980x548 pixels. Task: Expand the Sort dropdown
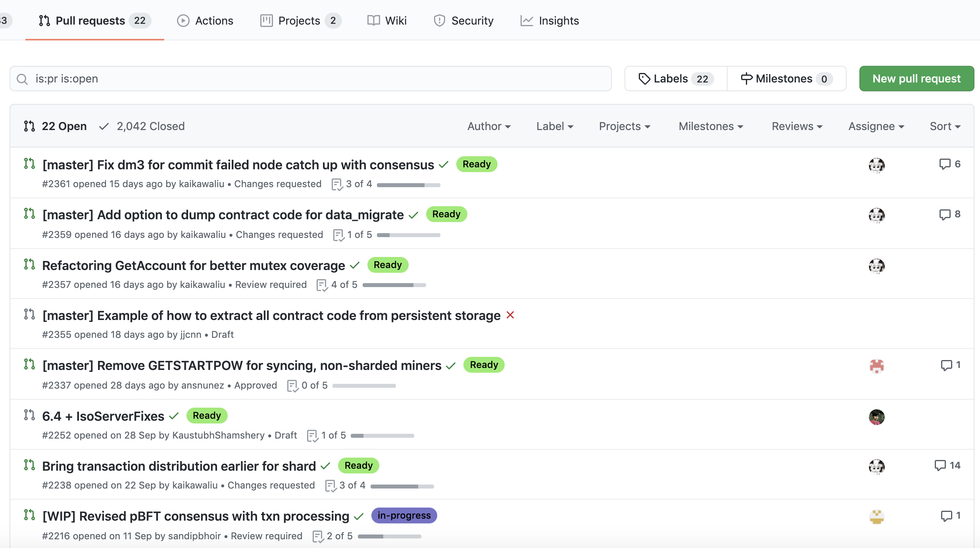point(945,126)
